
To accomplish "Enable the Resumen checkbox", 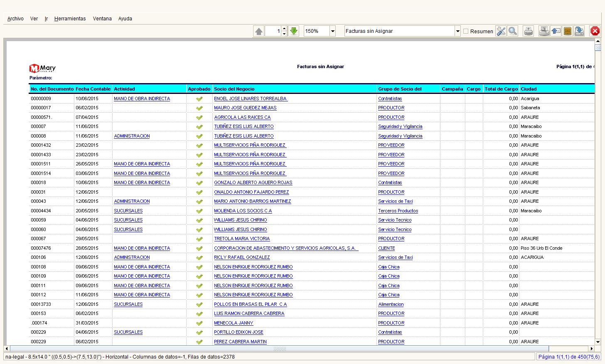I will pyautogui.click(x=466, y=31).
